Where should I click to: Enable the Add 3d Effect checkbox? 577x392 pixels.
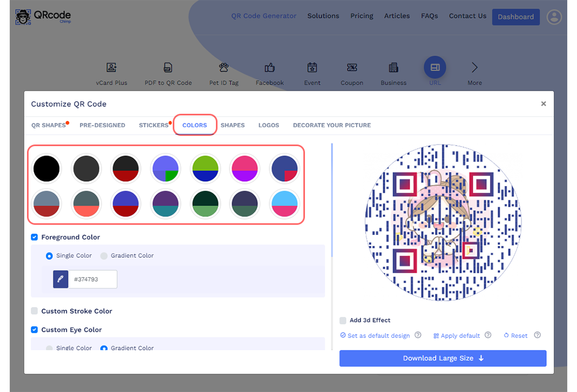click(343, 320)
